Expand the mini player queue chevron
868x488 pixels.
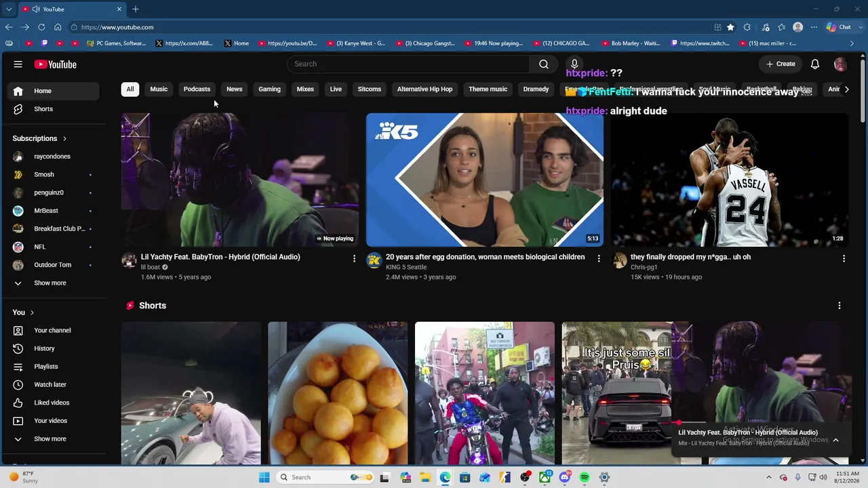[x=835, y=440]
